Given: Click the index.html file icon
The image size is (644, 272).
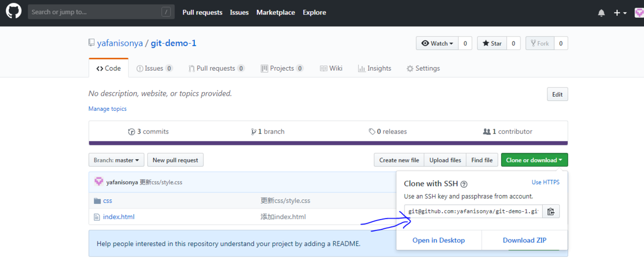Looking at the screenshot, I should coord(97,217).
